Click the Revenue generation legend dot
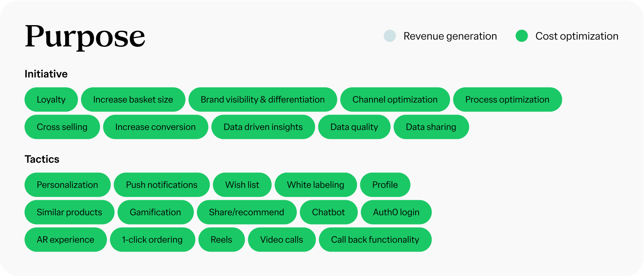The image size is (644, 276). tap(390, 36)
